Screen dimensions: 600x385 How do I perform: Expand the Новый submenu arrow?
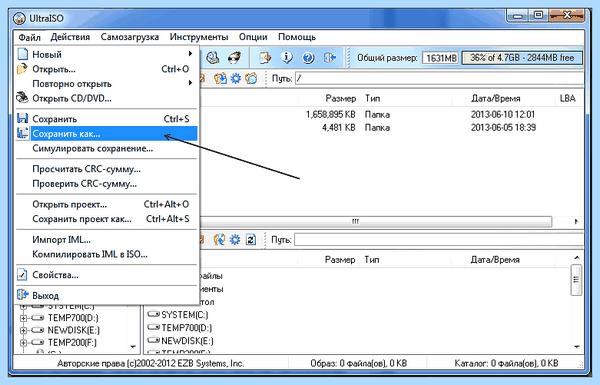click(190, 54)
